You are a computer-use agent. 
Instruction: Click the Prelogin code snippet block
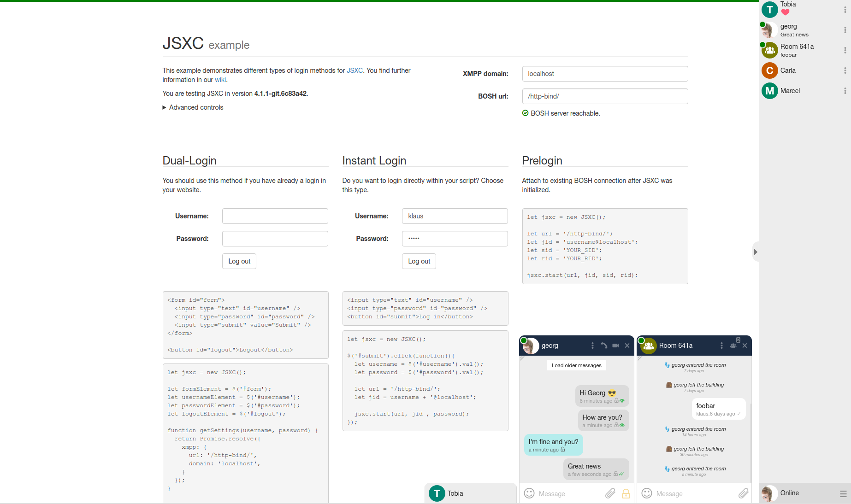[x=605, y=246]
